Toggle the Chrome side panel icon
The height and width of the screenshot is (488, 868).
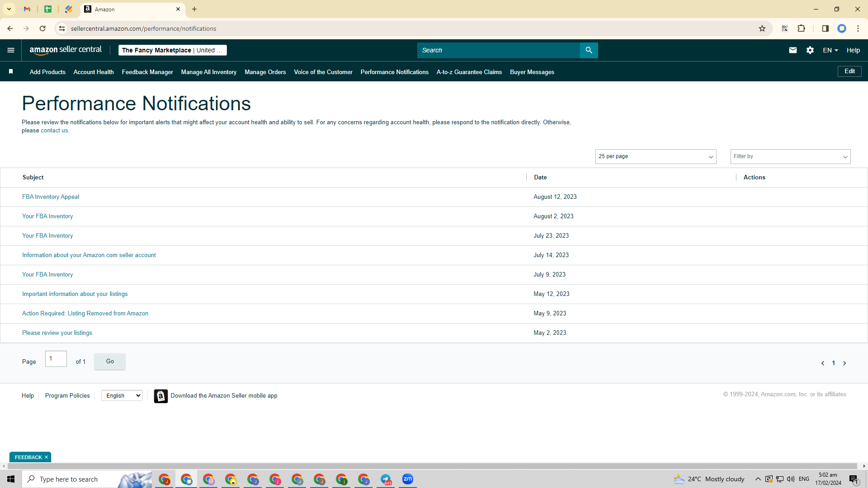point(825,28)
